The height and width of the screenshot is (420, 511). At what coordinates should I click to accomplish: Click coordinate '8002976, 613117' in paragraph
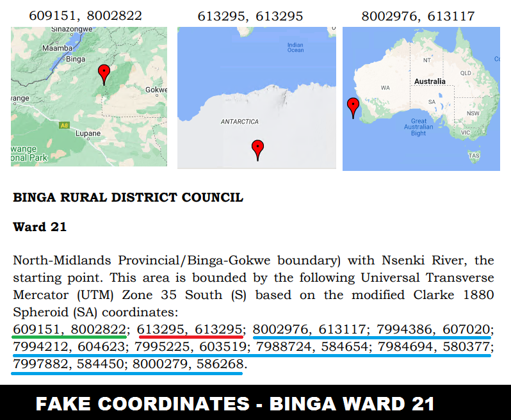pyautogui.click(x=309, y=330)
